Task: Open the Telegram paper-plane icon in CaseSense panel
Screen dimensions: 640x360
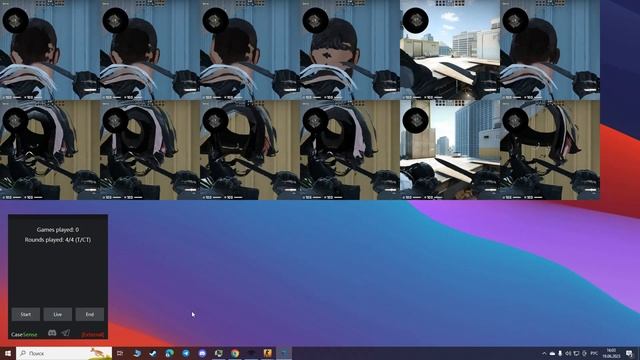Action: (x=65, y=333)
